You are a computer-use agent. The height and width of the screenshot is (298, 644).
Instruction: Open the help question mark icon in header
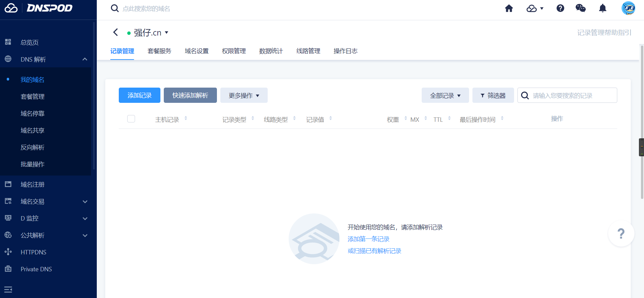click(560, 8)
